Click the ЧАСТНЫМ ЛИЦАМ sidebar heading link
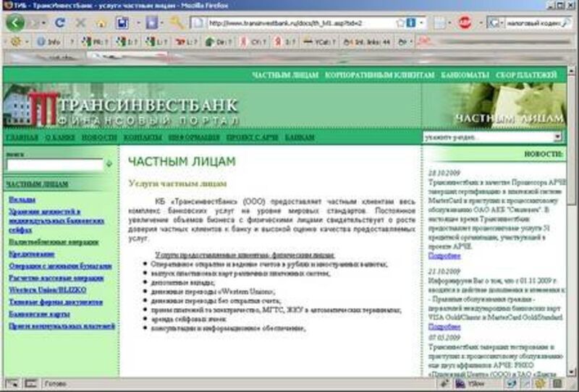The height and width of the screenshot is (392, 579). (37, 184)
